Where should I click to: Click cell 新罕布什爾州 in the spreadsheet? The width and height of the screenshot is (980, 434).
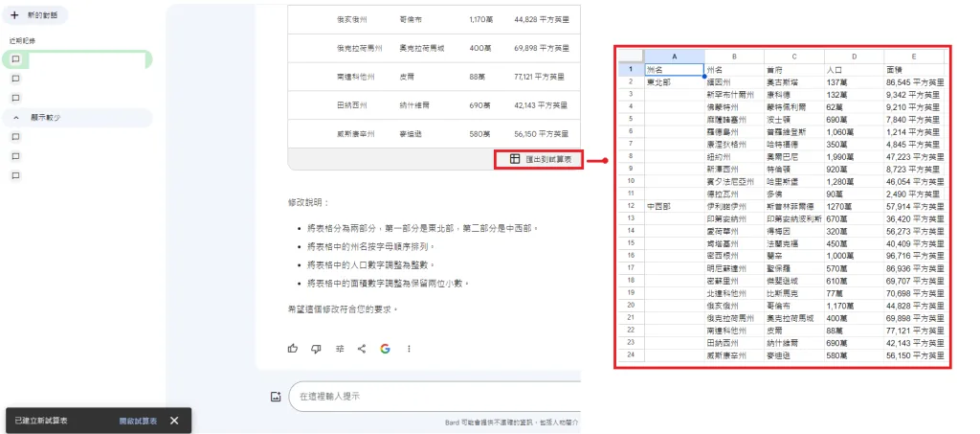tap(734, 95)
